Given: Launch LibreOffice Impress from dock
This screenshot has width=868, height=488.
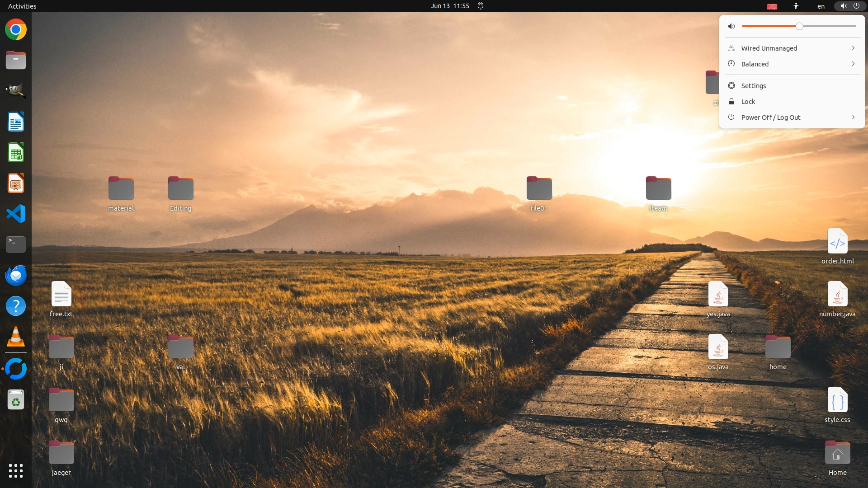Looking at the screenshot, I should [x=16, y=183].
